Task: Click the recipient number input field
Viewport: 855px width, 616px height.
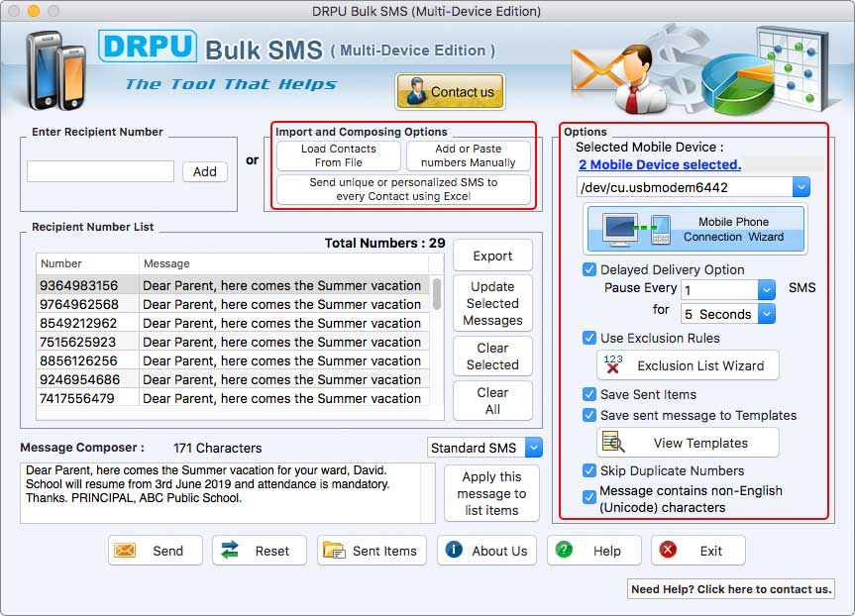Action: click(x=100, y=171)
